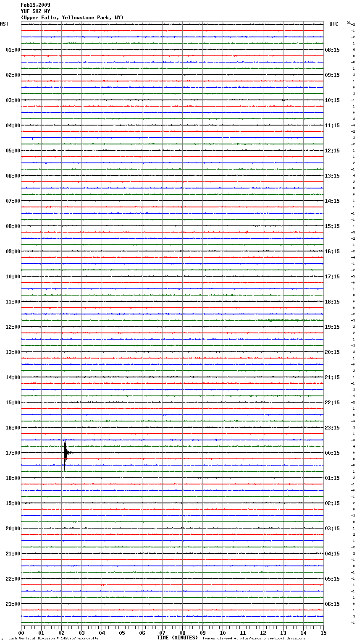Select the 20:00 MST time label
The height and width of the screenshot is (644, 357).
pos(13,529)
